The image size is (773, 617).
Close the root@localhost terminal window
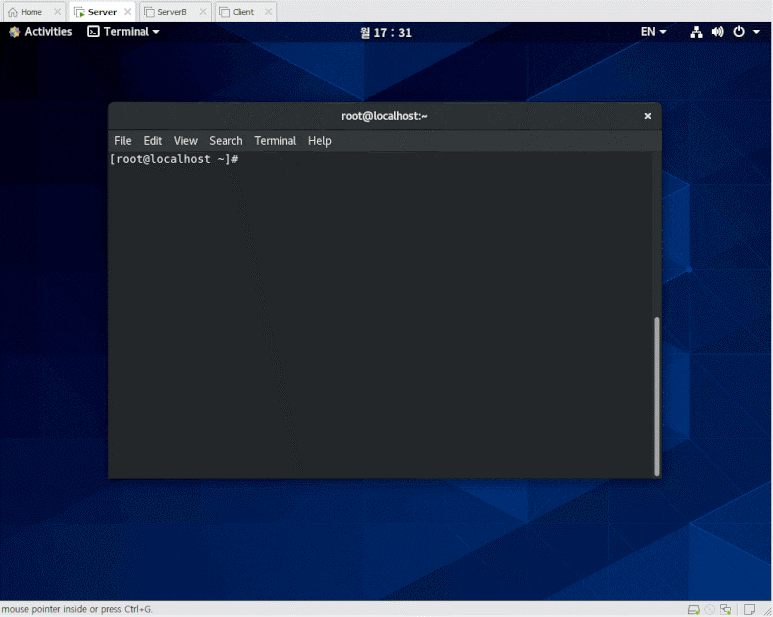[x=648, y=116]
